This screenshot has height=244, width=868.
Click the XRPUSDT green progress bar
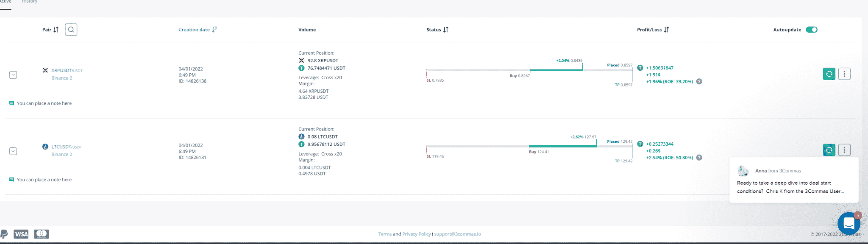556,70
